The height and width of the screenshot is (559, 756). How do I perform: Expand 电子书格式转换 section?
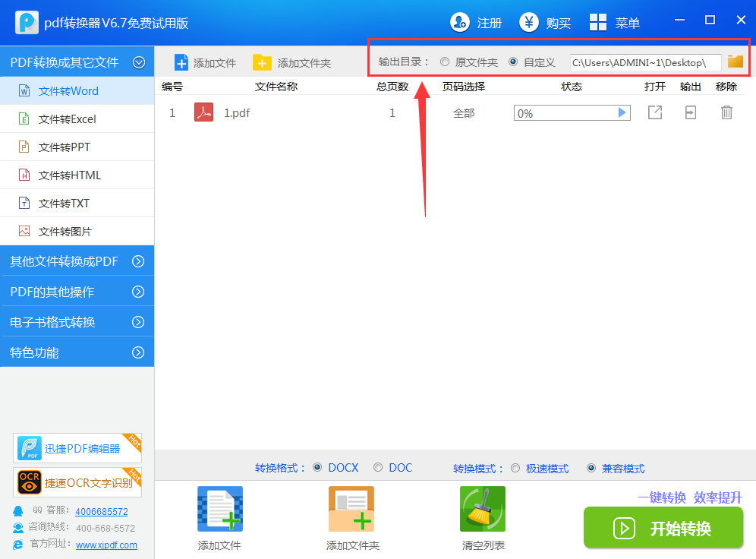77,321
